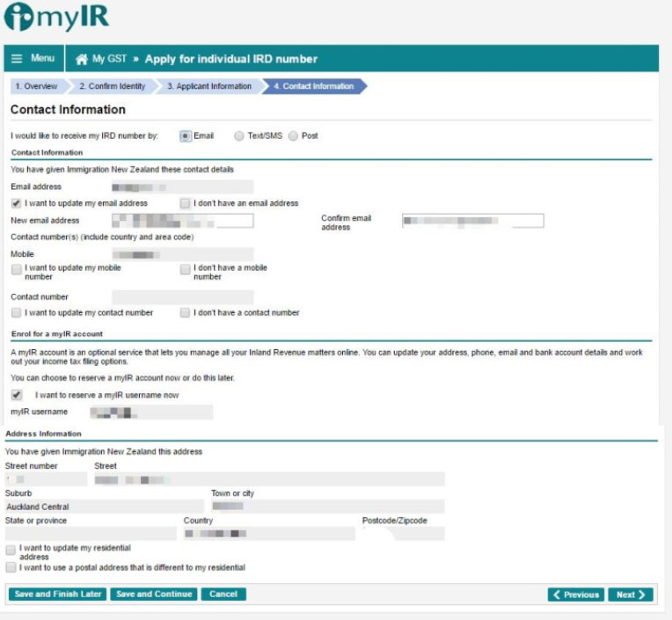
Task: Tick I don't have a mobile number
Action: click(x=185, y=269)
